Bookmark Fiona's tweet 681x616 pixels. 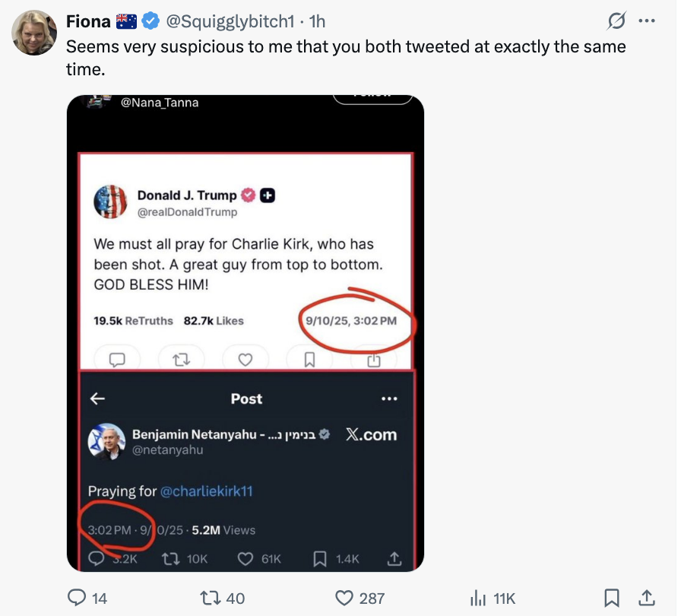[x=611, y=599]
